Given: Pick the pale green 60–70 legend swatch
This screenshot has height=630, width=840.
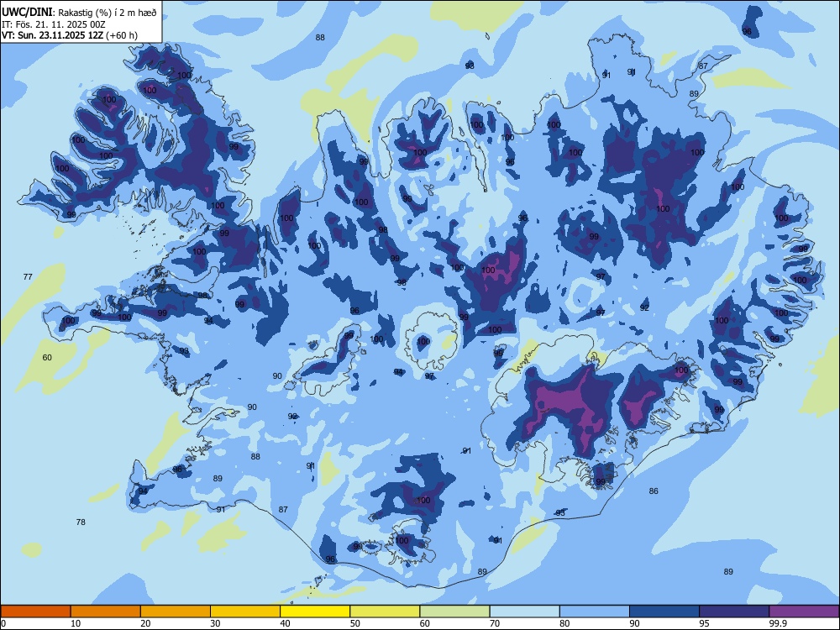Looking at the screenshot, I should pyautogui.click(x=454, y=612).
